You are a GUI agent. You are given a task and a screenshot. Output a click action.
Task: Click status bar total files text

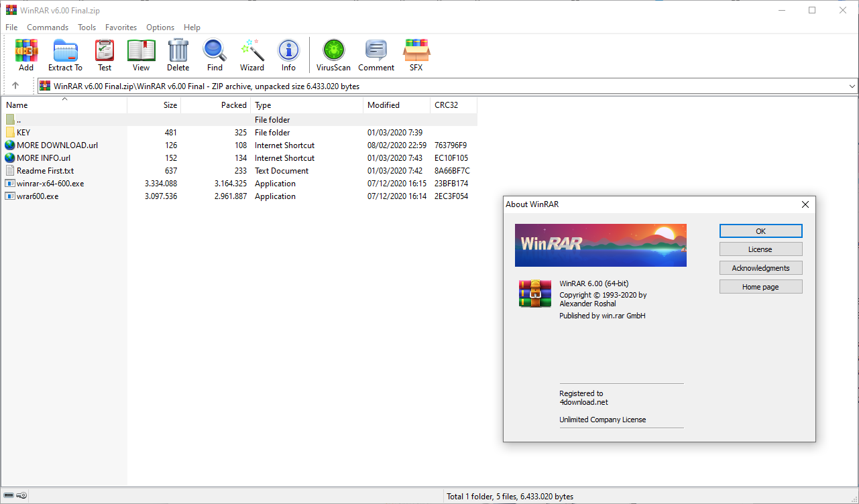tap(510, 497)
